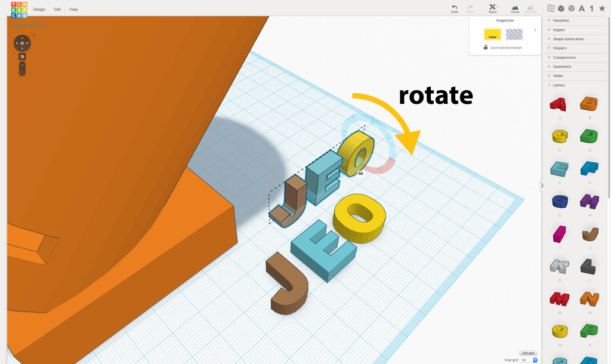Click the Tinkercad logo
The image size is (611, 364).
tap(19, 10)
